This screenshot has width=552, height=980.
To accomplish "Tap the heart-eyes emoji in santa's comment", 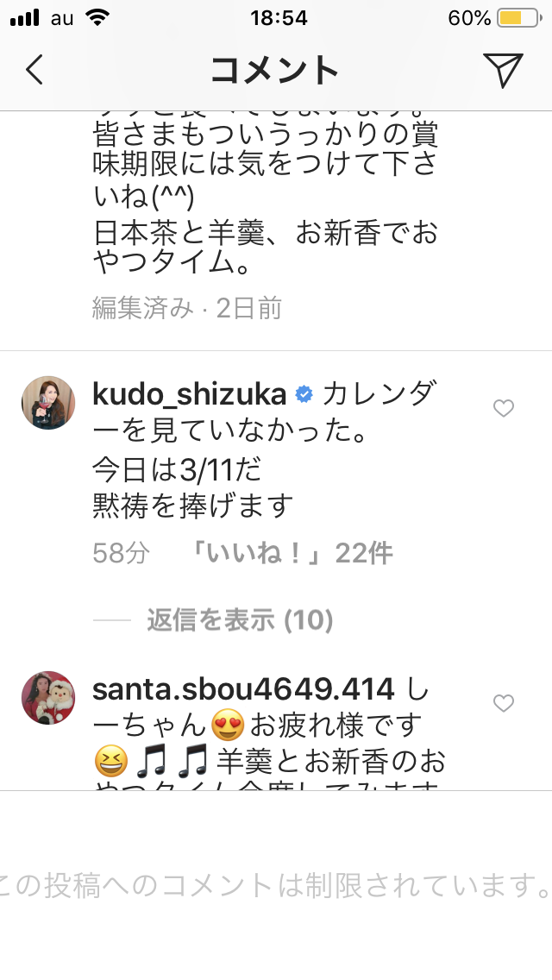I will pyautogui.click(x=228, y=726).
